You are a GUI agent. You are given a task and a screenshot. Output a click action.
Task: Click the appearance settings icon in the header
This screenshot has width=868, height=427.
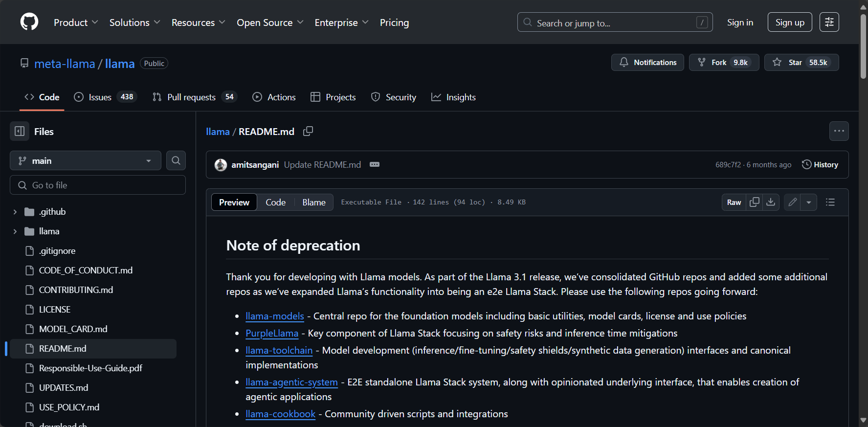tap(829, 22)
